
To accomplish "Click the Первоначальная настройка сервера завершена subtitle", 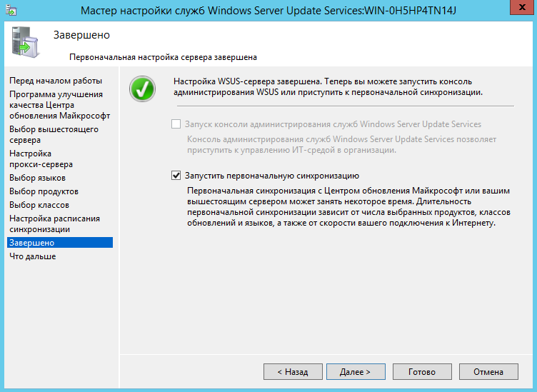I will (x=163, y=57).
